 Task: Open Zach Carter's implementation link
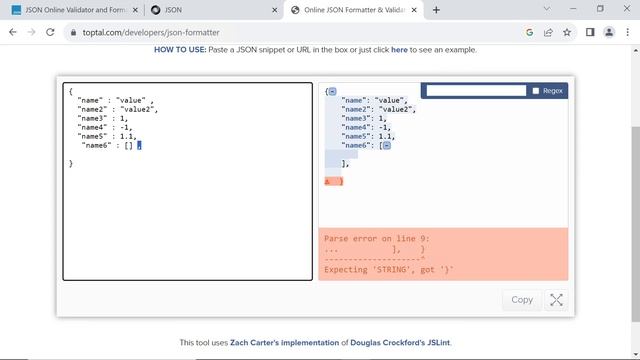pos(284,342)
